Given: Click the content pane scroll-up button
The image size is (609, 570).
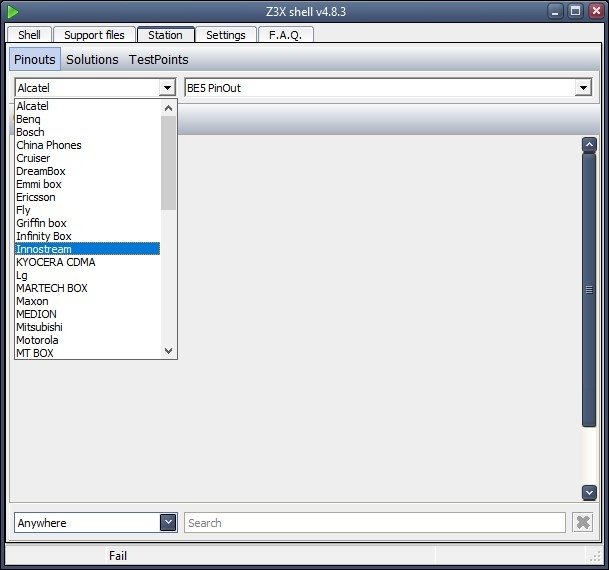Looking at the screenshot, I should 589,145.
